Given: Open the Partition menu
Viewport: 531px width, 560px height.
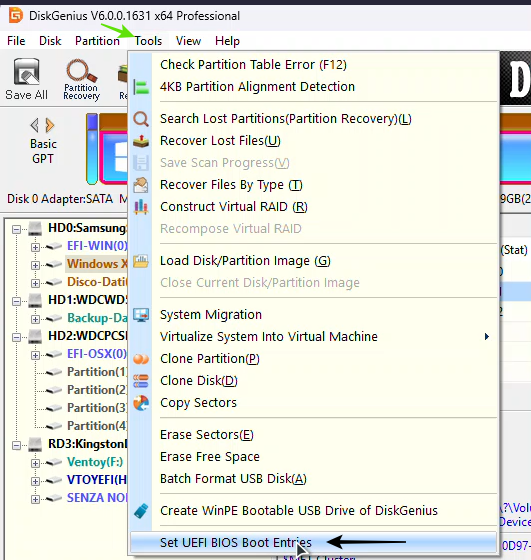Looking at the screenshot, I should (97, 41).
